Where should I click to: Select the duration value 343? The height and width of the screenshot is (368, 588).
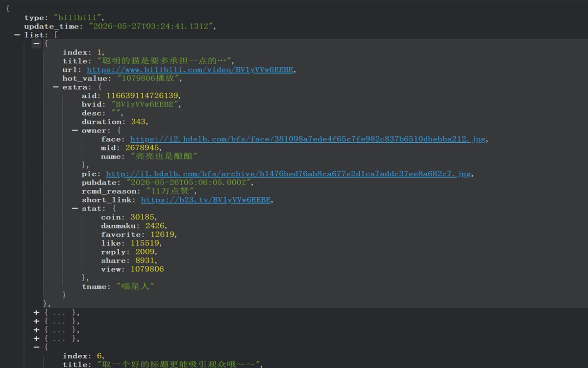[x=138, y=122]
